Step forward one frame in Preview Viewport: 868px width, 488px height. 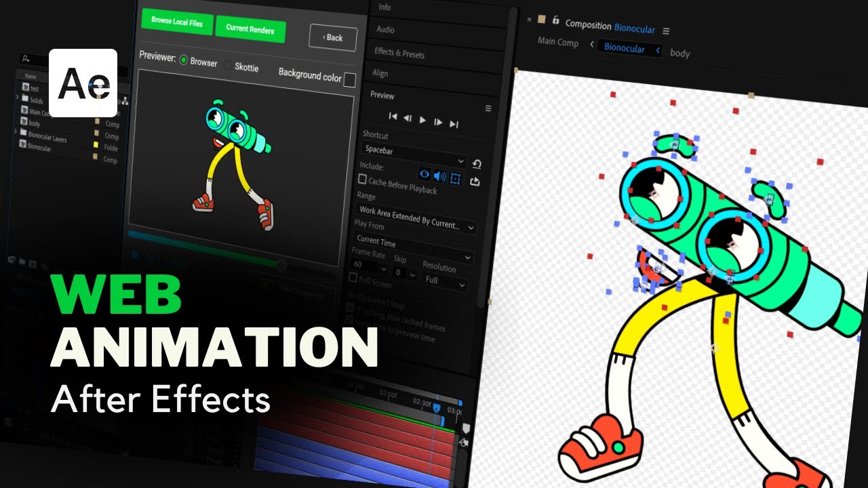pos(438,122)
